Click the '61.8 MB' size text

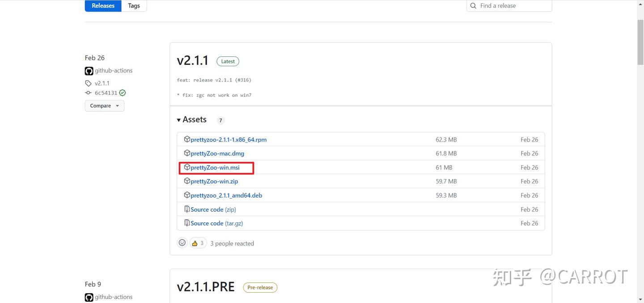(x=446, y=154)
